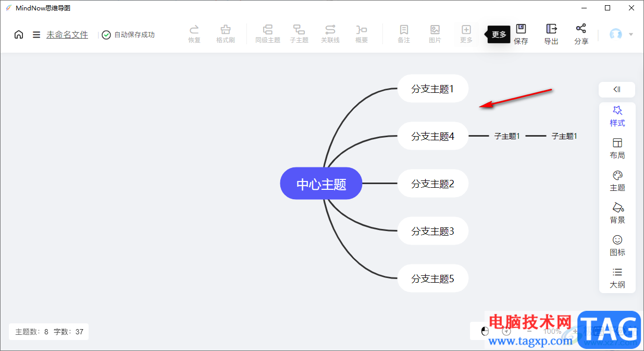Image resolution: width=644 pixels, height=351 pixels.
Task: Open the 图标 icon sticker panel
Action: pos(617,246)
